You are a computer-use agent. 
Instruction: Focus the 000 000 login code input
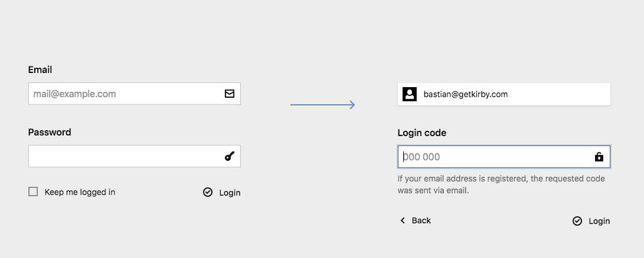[504, 157]
